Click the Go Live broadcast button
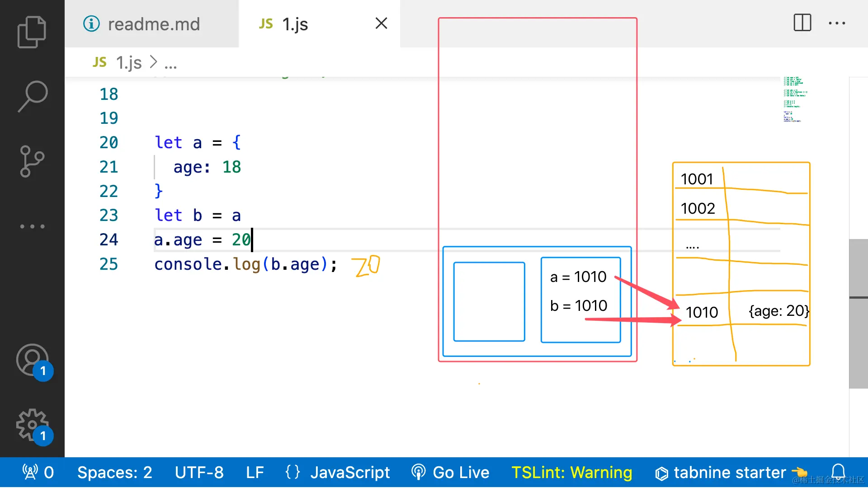The image size is (868, 488). 451,473
